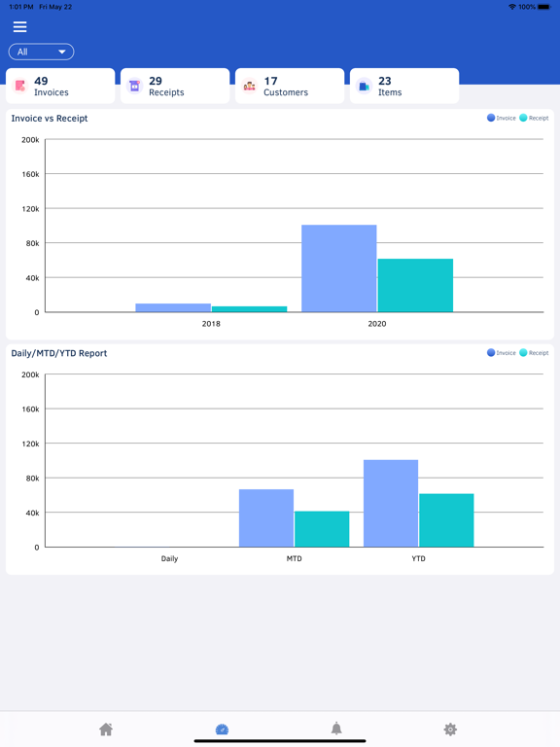Screen dimensions: 560x747
Task: Select the MTD Receipt bar
Action: tap(322, 529)
